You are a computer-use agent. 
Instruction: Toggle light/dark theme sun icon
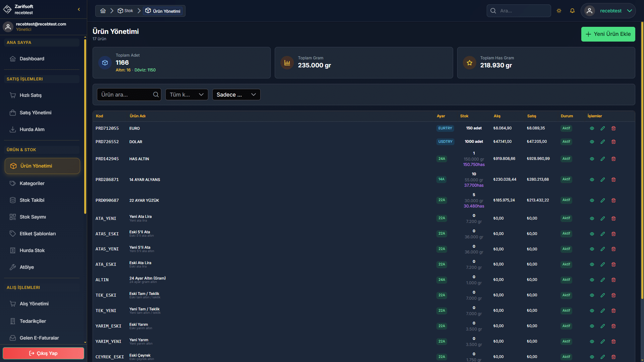(x=559, y=11)
